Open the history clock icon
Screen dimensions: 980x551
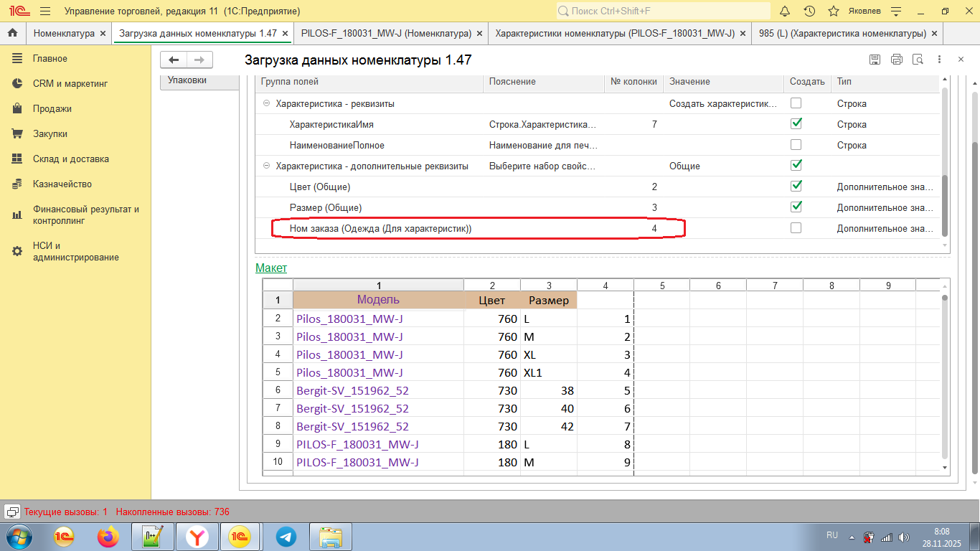(x=809, y=11)
